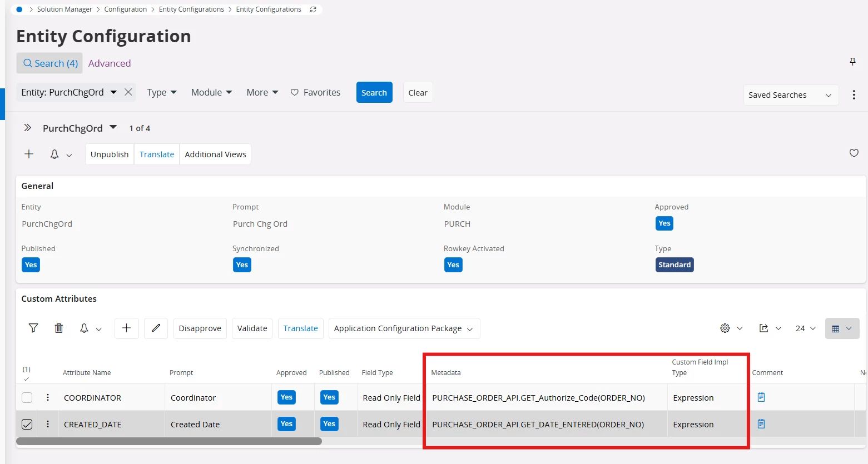Open first Entity Configurations breadcrumb link
The image size is (868, 464).
(191, 9)
